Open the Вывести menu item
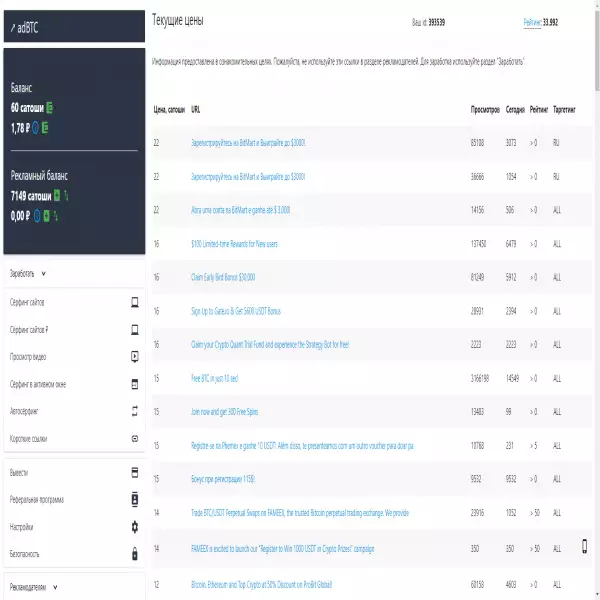Viewport: 600px width, 600px height. pos(20,472)
